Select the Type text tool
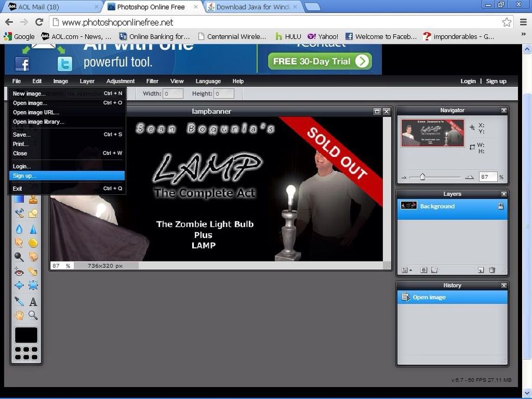532x399 pixels. [x=33, y=301]
